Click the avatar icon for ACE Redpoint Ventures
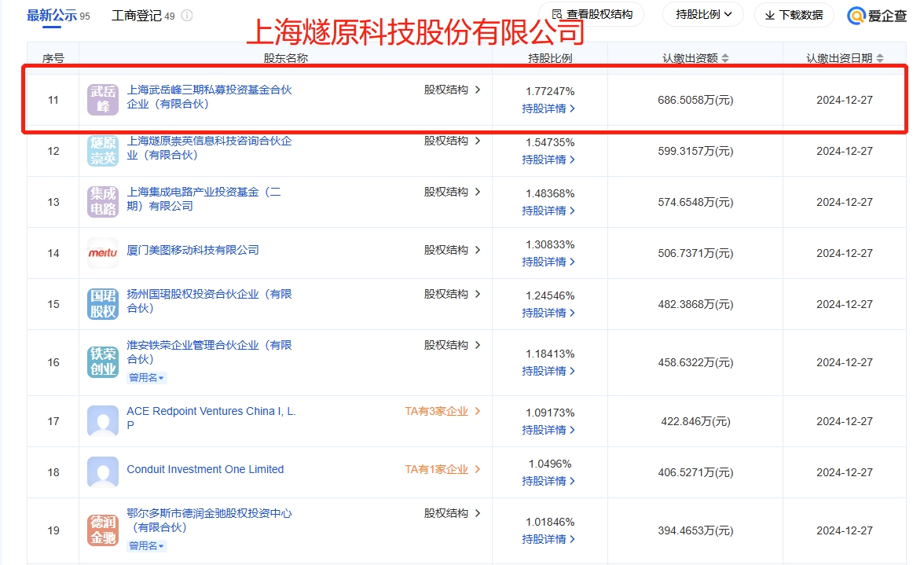This screenshot has height=565, width=924. 103,421
